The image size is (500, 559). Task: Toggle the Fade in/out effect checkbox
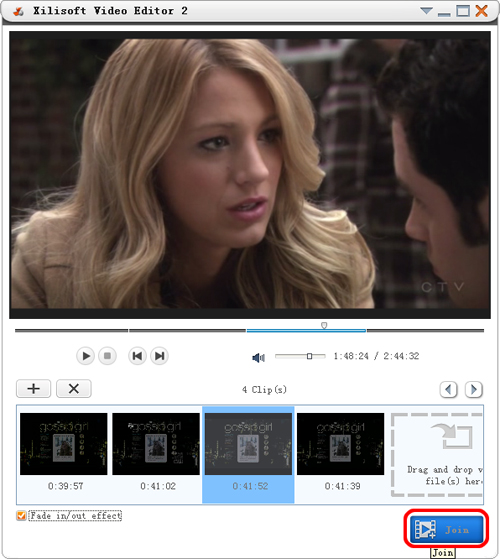(x=21, y=516)
